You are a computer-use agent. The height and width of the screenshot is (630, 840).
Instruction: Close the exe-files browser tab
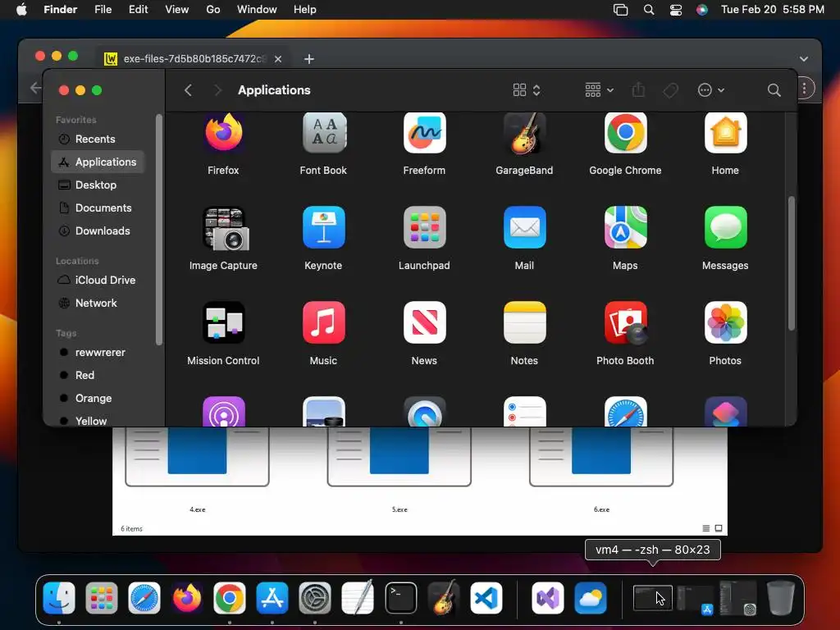pyautogui.click(x=278, y=59)
